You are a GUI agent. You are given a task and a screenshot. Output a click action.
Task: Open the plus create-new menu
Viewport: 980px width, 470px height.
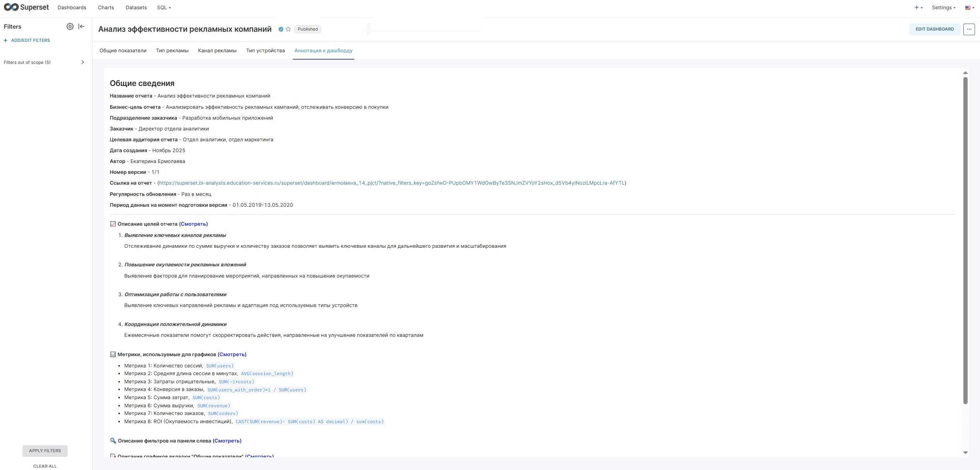918,7
